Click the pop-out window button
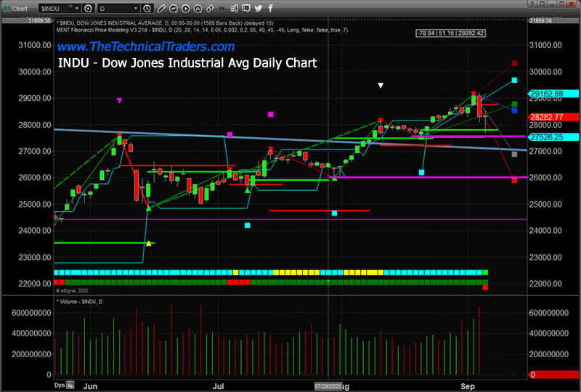 (x=542, y=4)
